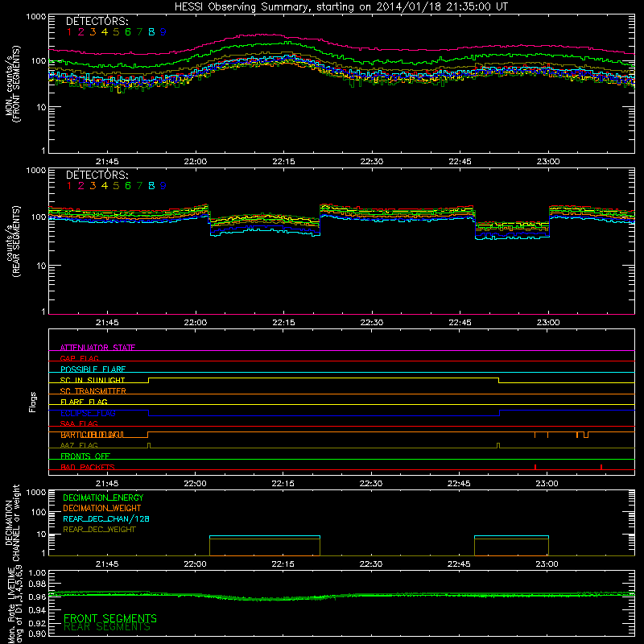Click the 'ATTENUATOR STATE' flag label
This screenshot has height=644, width=644.
pyautogui.click(x=97, y=348)
